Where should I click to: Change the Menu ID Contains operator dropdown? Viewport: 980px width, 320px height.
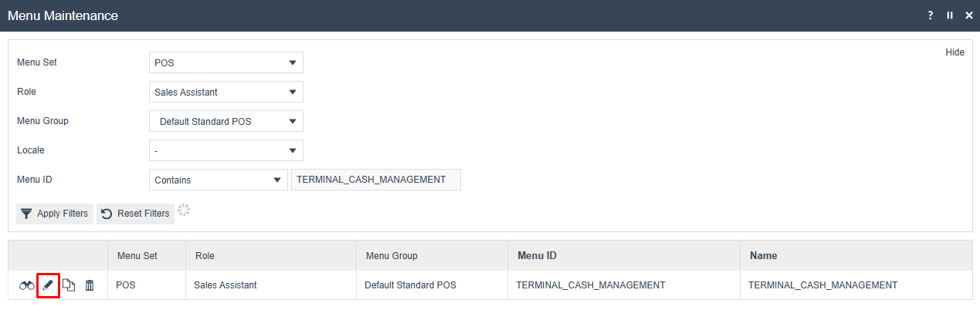[218, 180]
